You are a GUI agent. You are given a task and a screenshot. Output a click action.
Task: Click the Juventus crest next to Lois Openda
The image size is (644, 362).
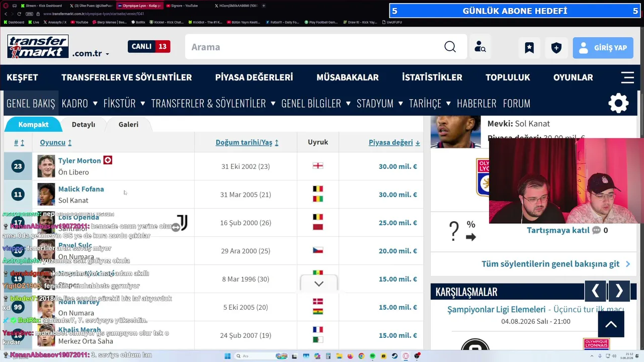[182, 223]
